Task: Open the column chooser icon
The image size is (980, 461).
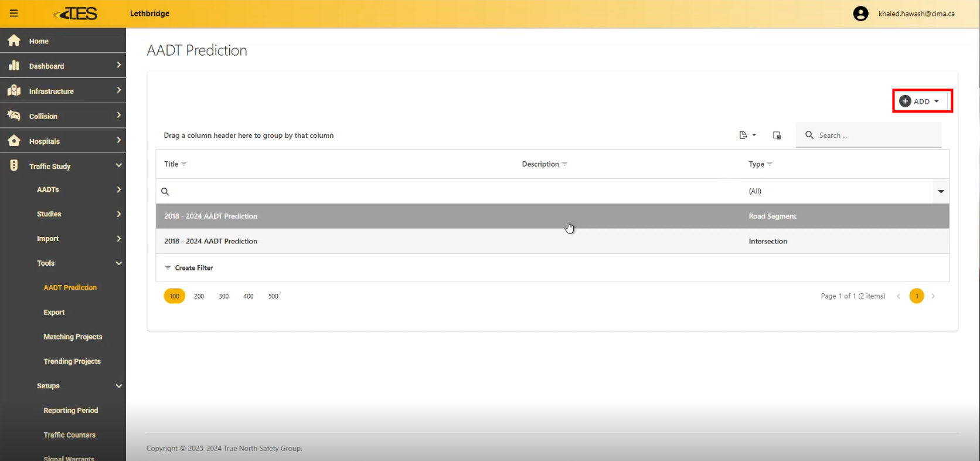Action: click(x=777, y=135)
